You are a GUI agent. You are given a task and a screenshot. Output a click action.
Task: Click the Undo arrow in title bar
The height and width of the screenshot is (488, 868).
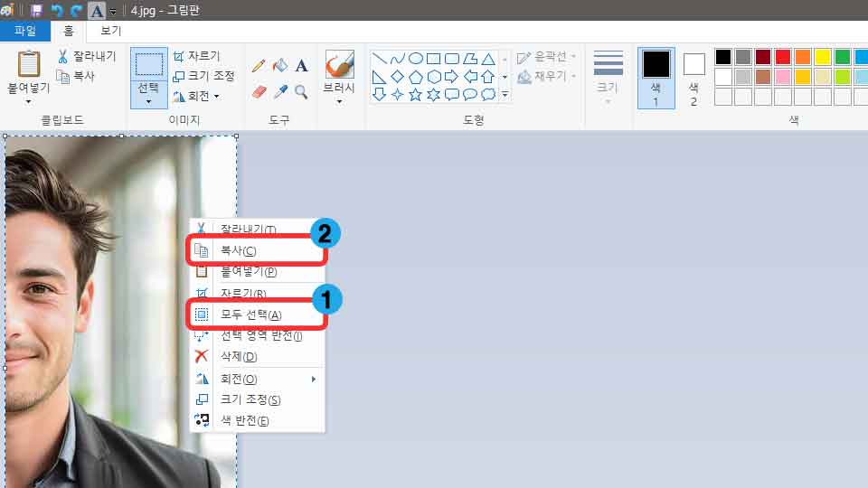[x=56, y=11]
